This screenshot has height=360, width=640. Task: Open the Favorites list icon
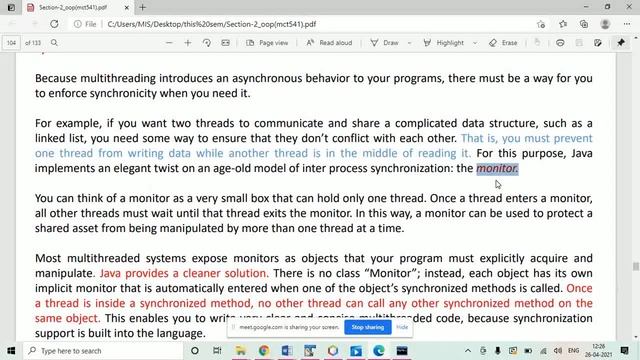coord(563,24)
